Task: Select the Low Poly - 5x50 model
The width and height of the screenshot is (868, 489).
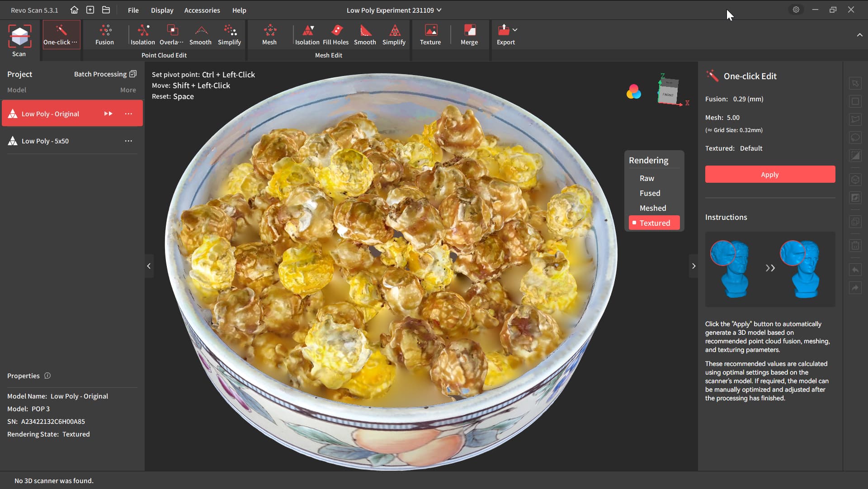Action: (x=45, y=141)
